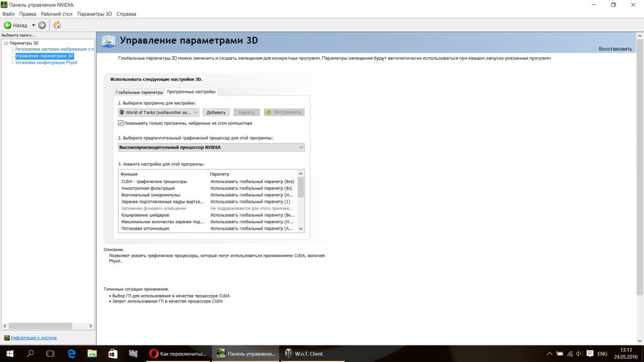Select Вертикальный синхроимпульс setting row
644x362 pixels.
click(208, 195)
